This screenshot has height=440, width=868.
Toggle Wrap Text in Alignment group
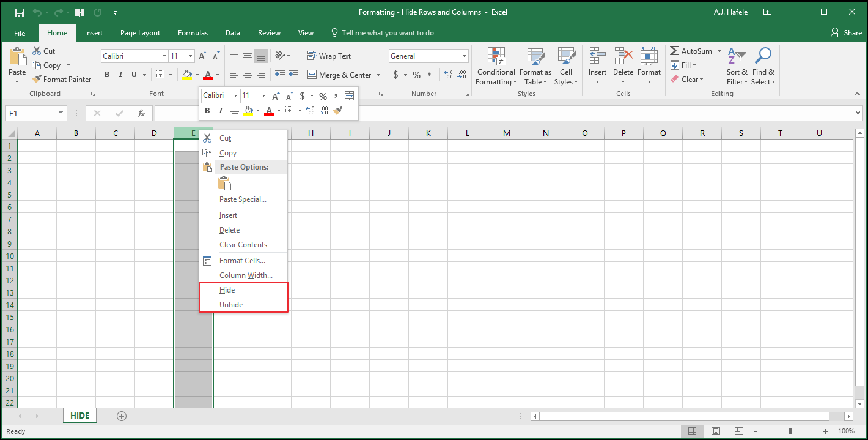(329, 56)
